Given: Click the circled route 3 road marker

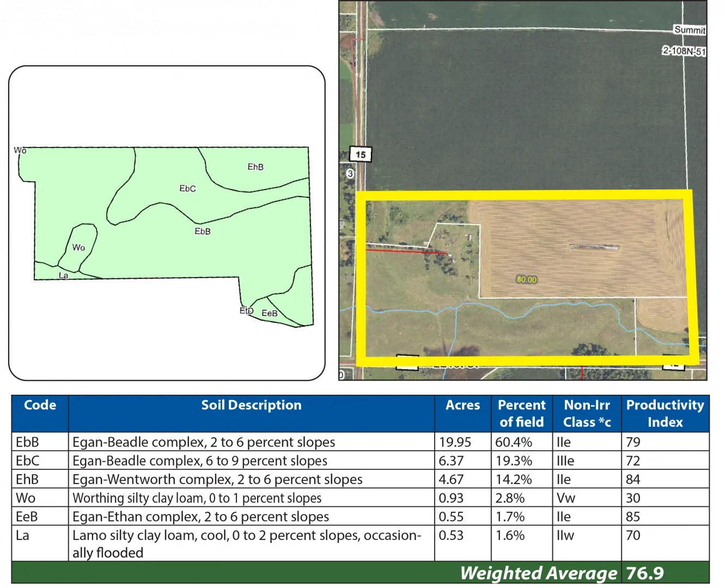Looking at the screenshot, I should click(350, 174).
